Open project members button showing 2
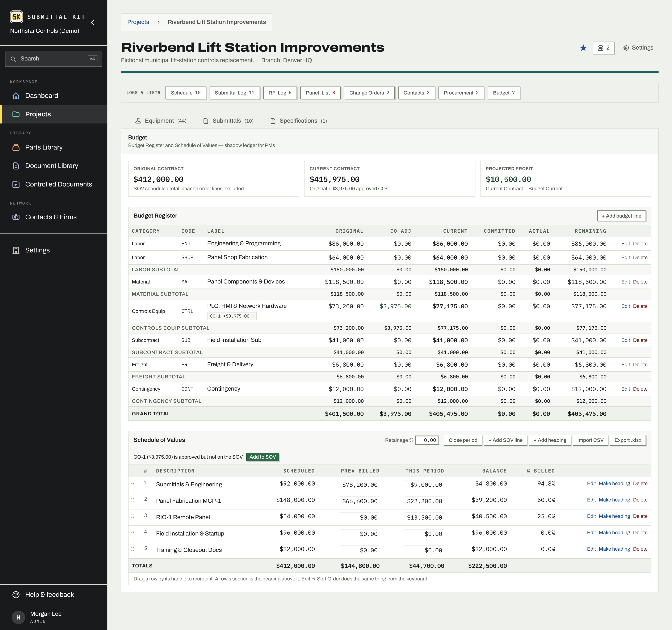 pos(603,48)
